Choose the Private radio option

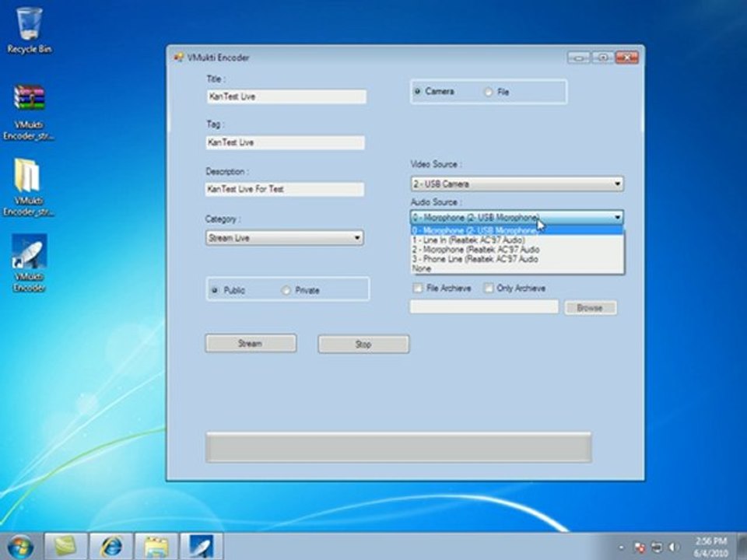point(286,290)
